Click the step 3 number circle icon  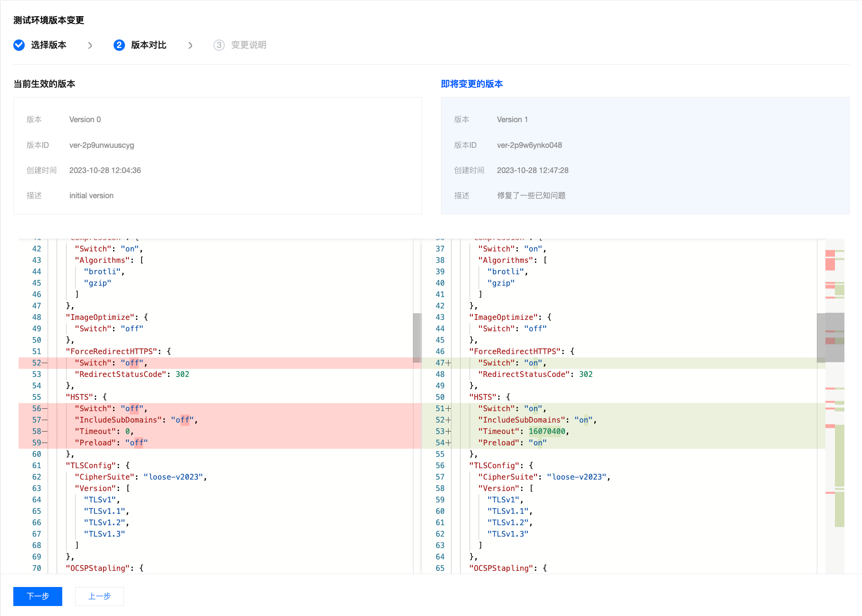(x=219, y=45)
